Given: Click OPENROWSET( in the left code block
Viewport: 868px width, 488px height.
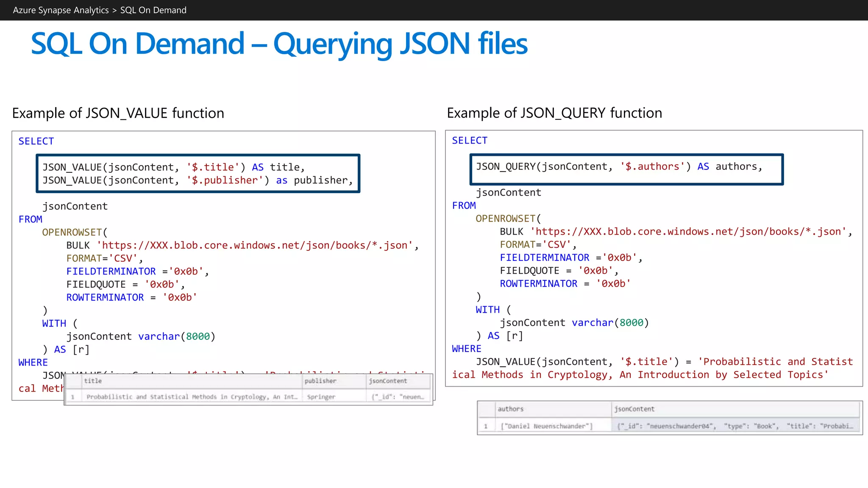Looking at the screenshot, I should [x=75, y=232].
